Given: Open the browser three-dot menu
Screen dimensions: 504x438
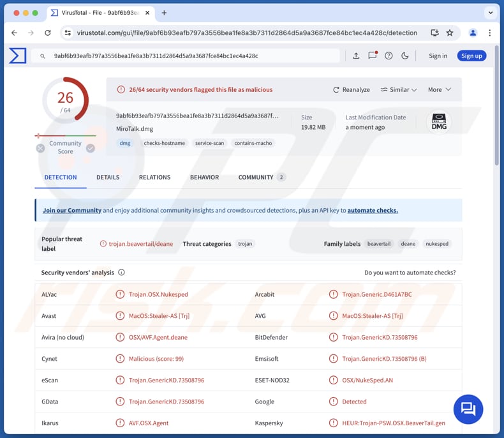Looking at the screenshot, I should point(489,33).
